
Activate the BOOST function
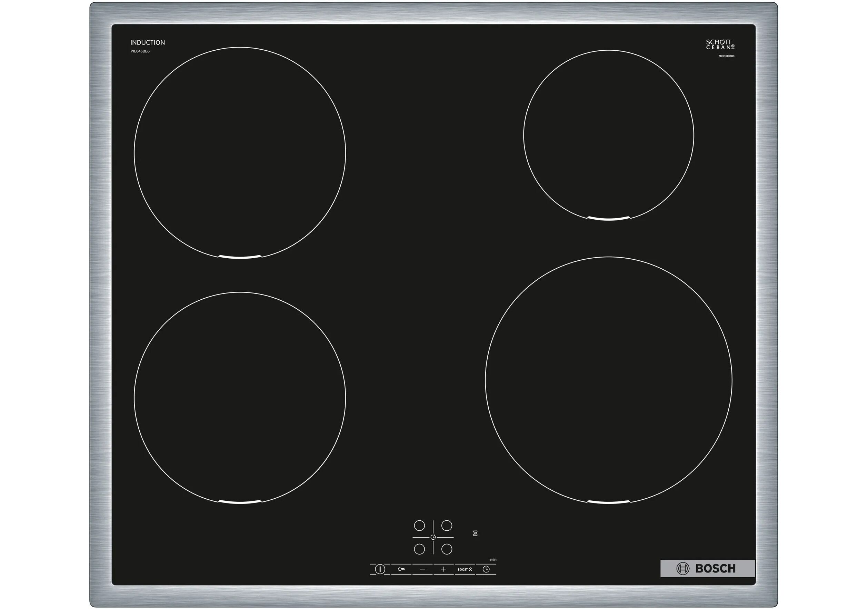465,569
